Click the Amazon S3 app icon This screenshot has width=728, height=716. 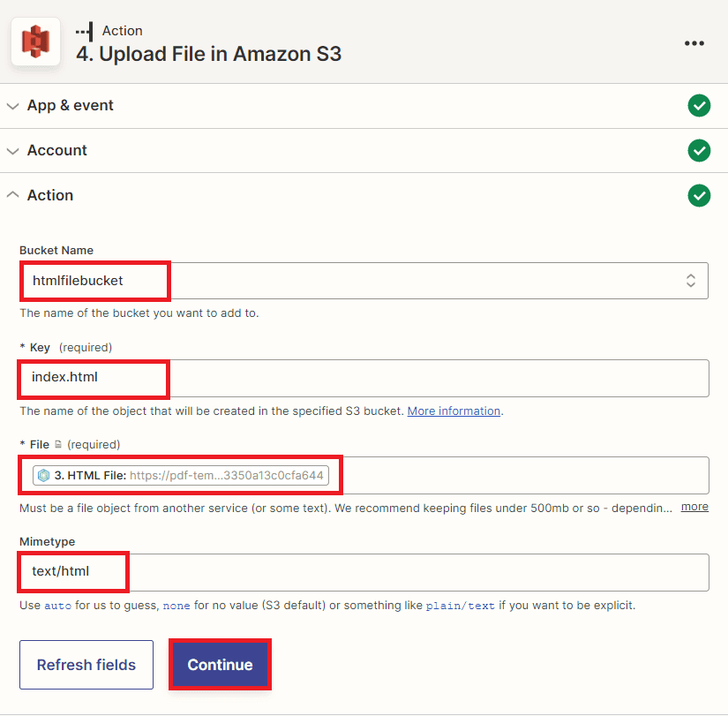coord(35,41)
